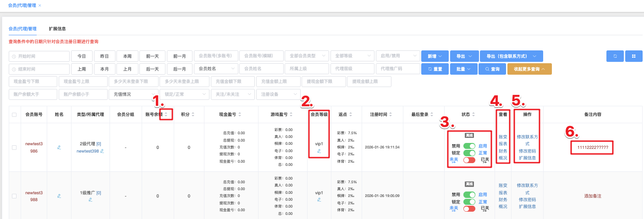The height and width of the screenshot is (219, 644).
Task: Click the 开始时间 date input field
Action: (x=39, y=56)
